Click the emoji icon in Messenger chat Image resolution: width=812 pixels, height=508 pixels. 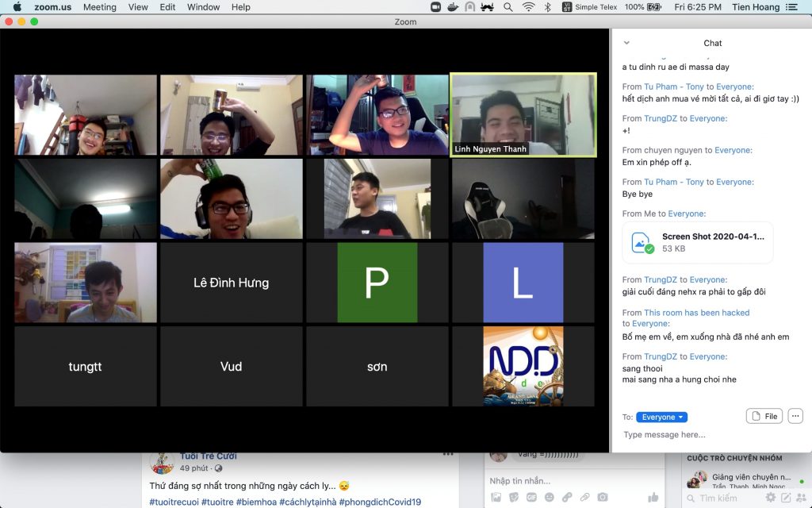pos(549,498)
